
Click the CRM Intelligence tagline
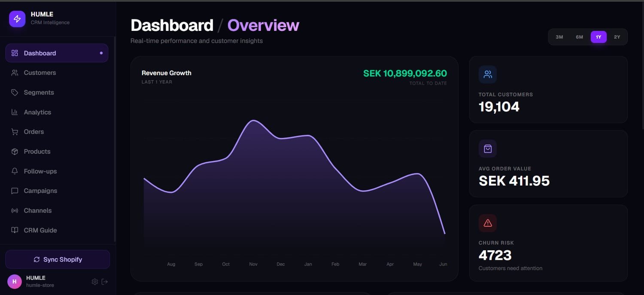click(x=50, y=22)
